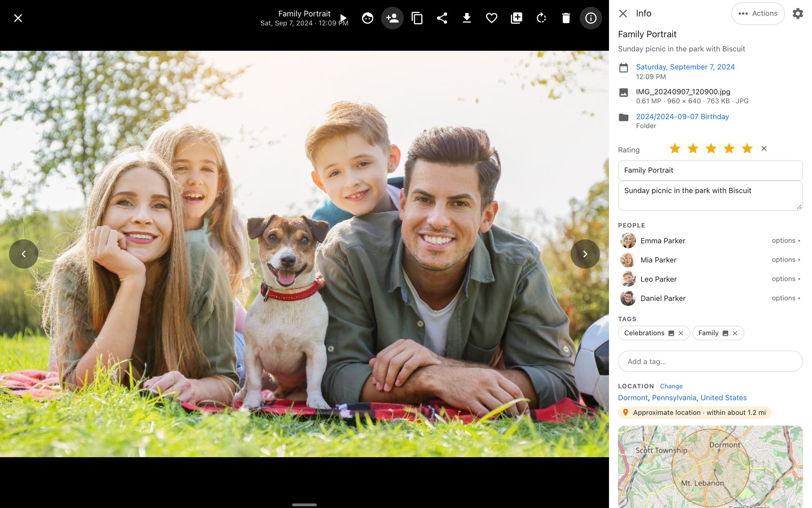Image resolution: width=812 pixels, height=508 pixels.
Task: Edit the Sunday picnic description field
Action: tap(710, 196)
